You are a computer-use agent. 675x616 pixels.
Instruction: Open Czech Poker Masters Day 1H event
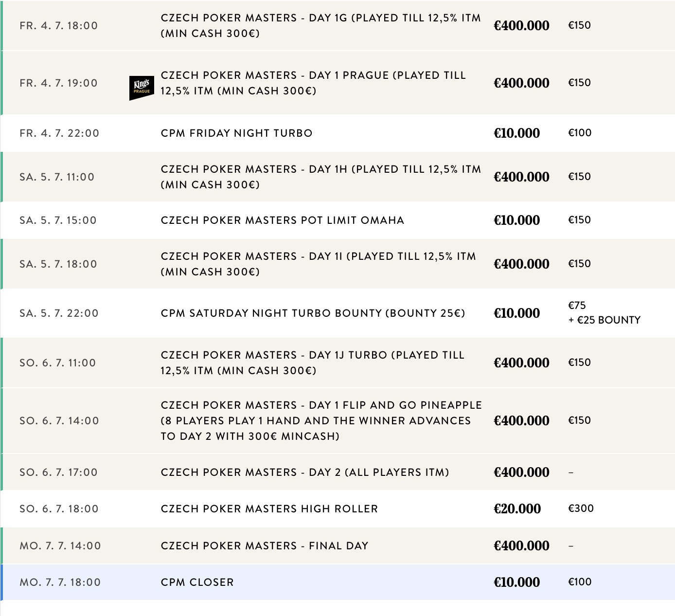click(320, 177)
